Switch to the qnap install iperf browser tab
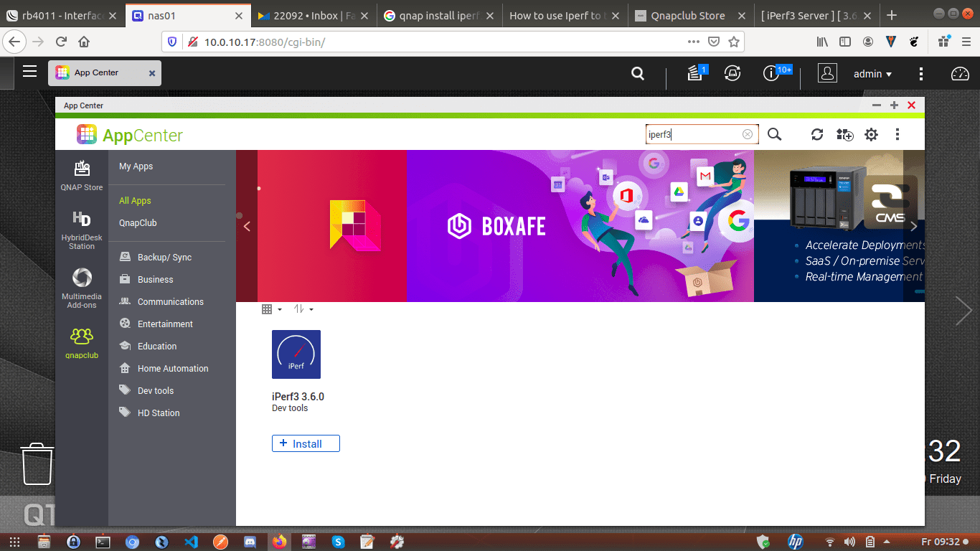This screenshot has width=980, height=551. (x=439, y=15)
